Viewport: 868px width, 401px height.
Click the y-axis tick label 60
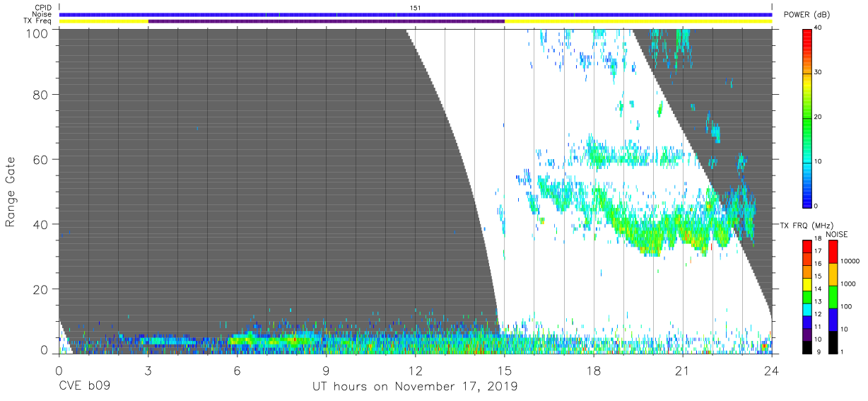click(41, 159)
